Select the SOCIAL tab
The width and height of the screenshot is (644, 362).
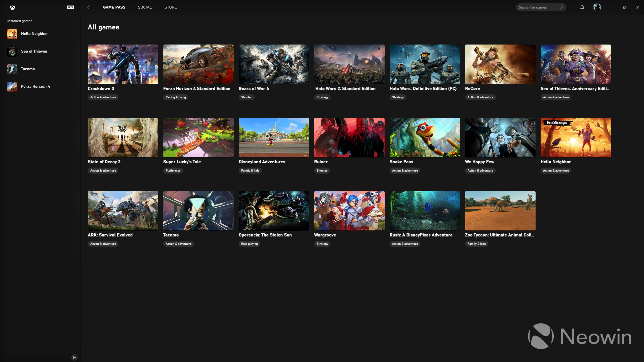[145, 7]
